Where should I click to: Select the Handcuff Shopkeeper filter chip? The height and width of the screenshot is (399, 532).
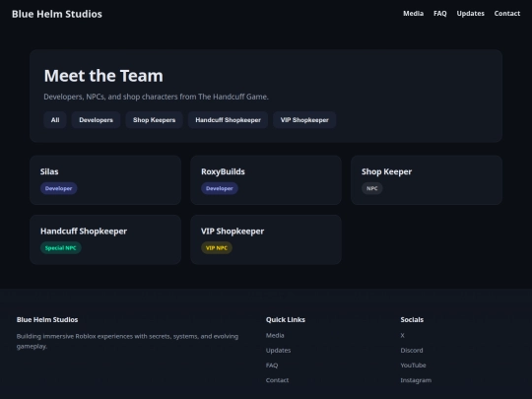(x=228, y=120)
